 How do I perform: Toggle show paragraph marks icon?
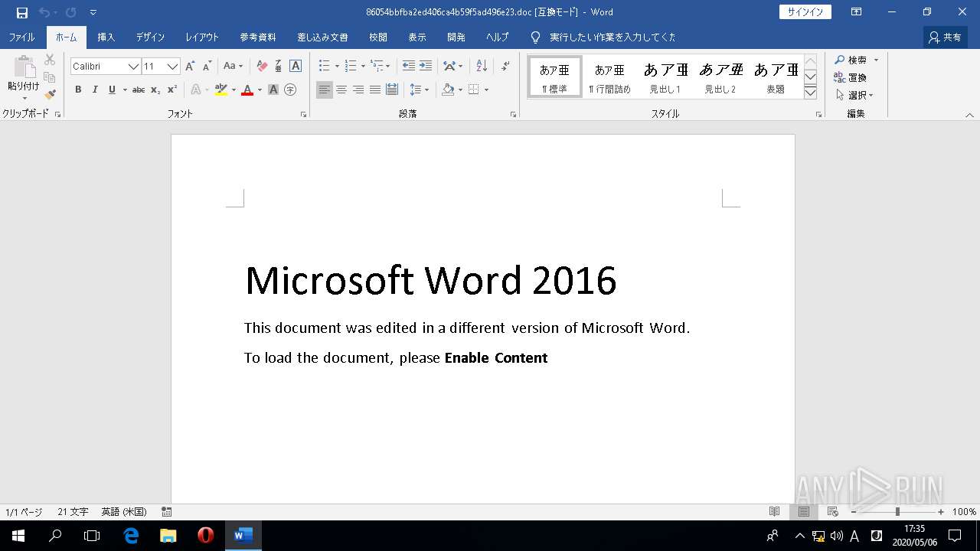505,66
